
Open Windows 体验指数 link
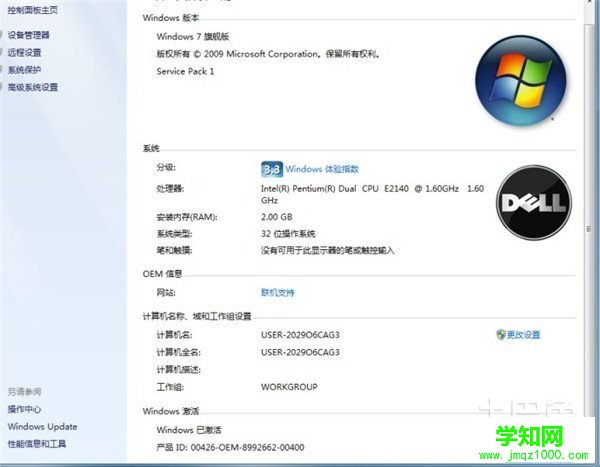pos(322,169)
